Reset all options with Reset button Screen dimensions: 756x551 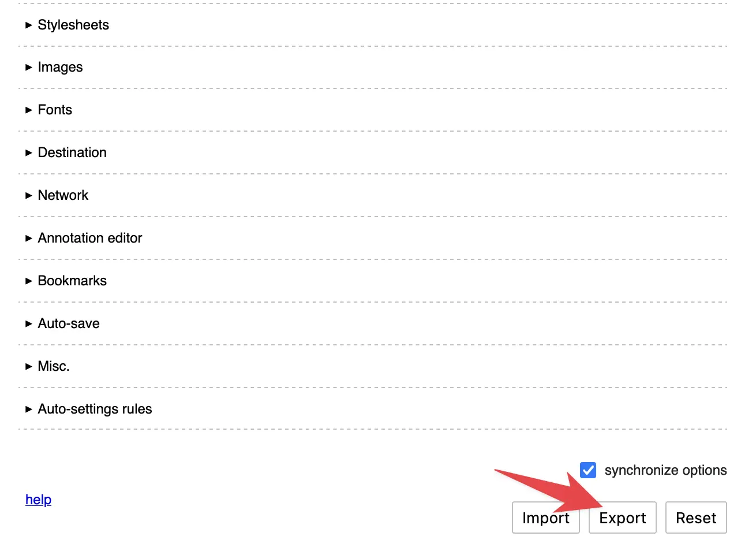pyautogui.click(x=695, y=518)
